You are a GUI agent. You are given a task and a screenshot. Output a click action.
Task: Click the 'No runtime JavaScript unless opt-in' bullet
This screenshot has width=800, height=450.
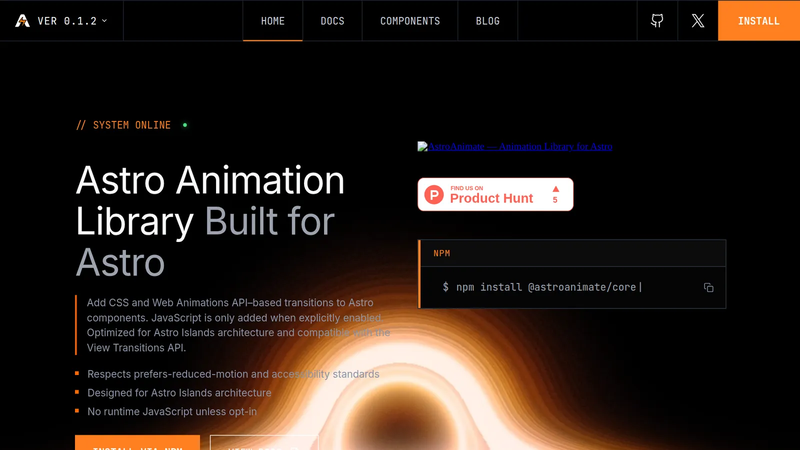pyautogui.click(x=172, y=411)
